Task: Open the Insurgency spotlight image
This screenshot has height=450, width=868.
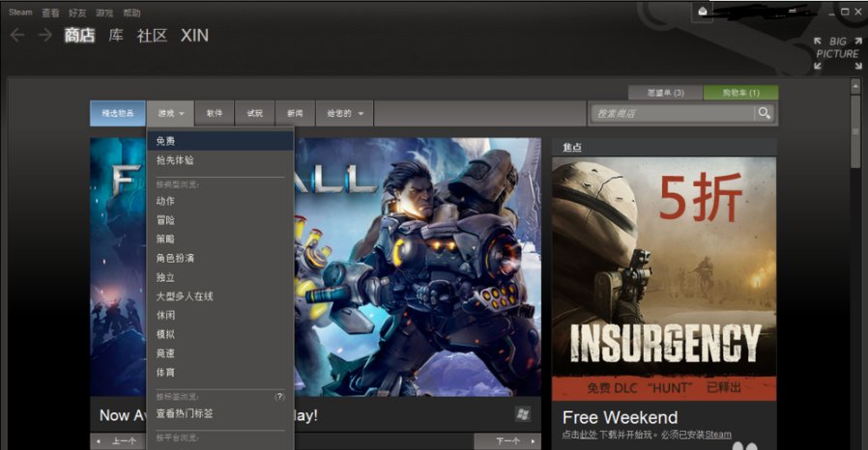Action: tap(664, 279)
